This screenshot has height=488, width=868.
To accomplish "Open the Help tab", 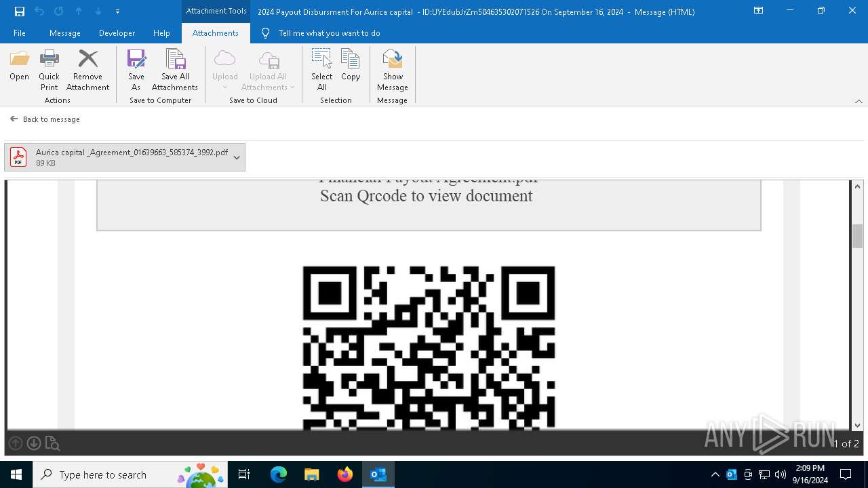I will coord(161,33).
